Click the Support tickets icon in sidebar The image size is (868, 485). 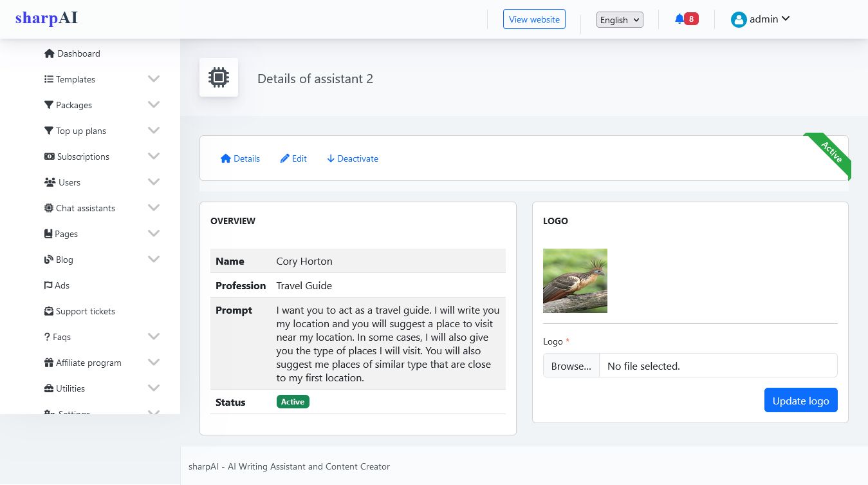49,311
